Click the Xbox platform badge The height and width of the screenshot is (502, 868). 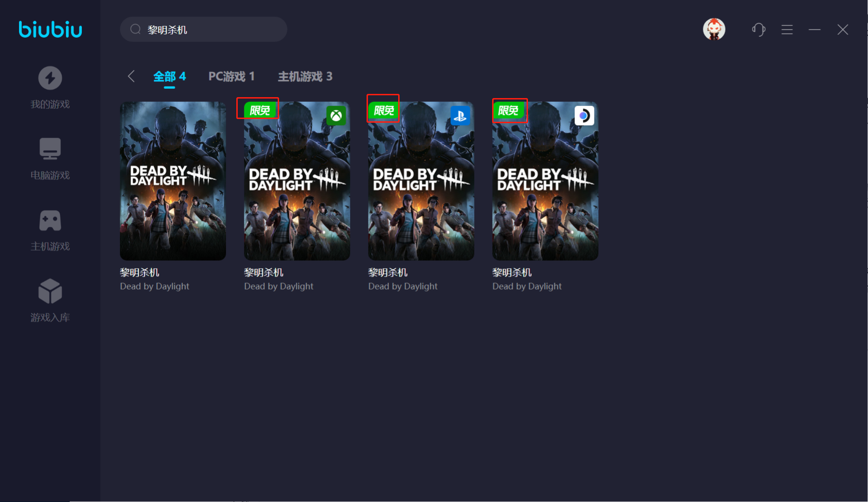[336, 116]
